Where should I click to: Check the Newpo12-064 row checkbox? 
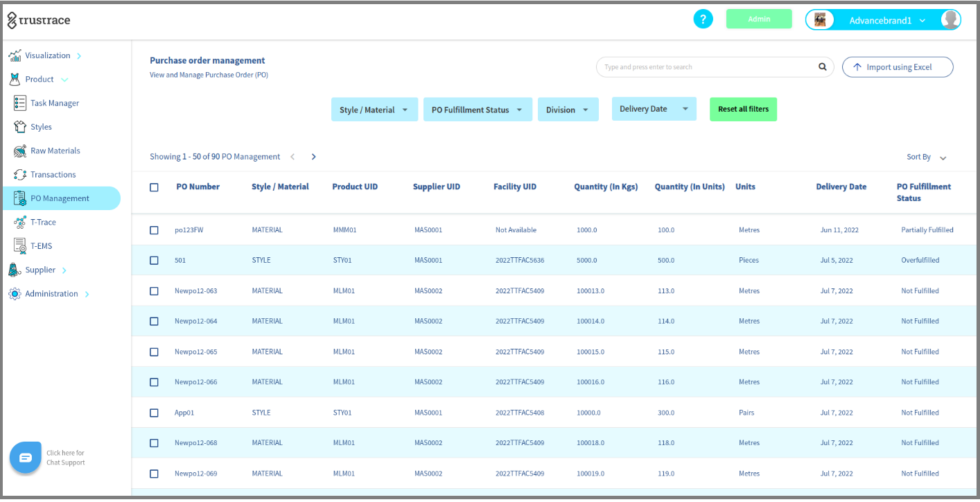[154, 322]
